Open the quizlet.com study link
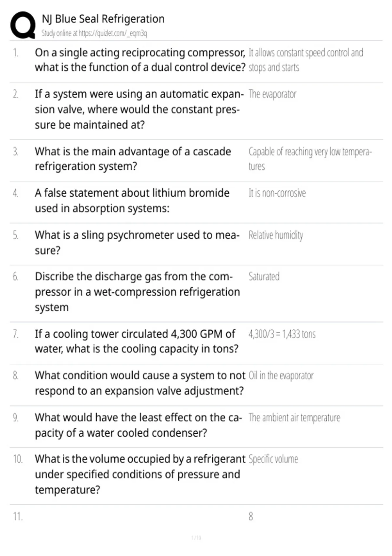 point(94,33)
